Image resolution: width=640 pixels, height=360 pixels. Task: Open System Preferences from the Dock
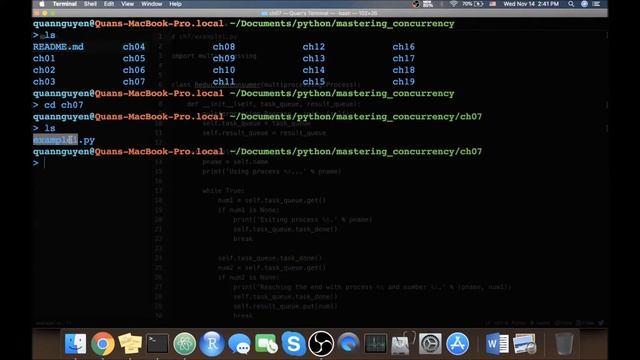pos(430,343)
